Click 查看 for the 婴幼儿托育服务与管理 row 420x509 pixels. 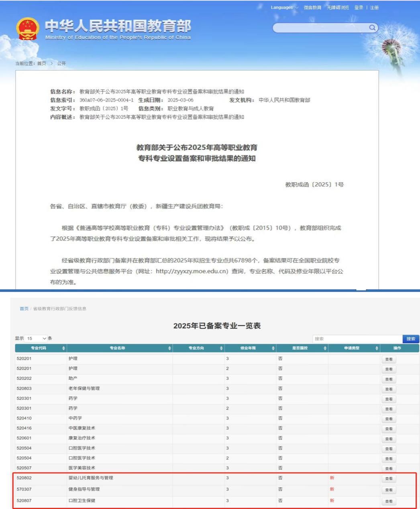(x=389, y=479)
